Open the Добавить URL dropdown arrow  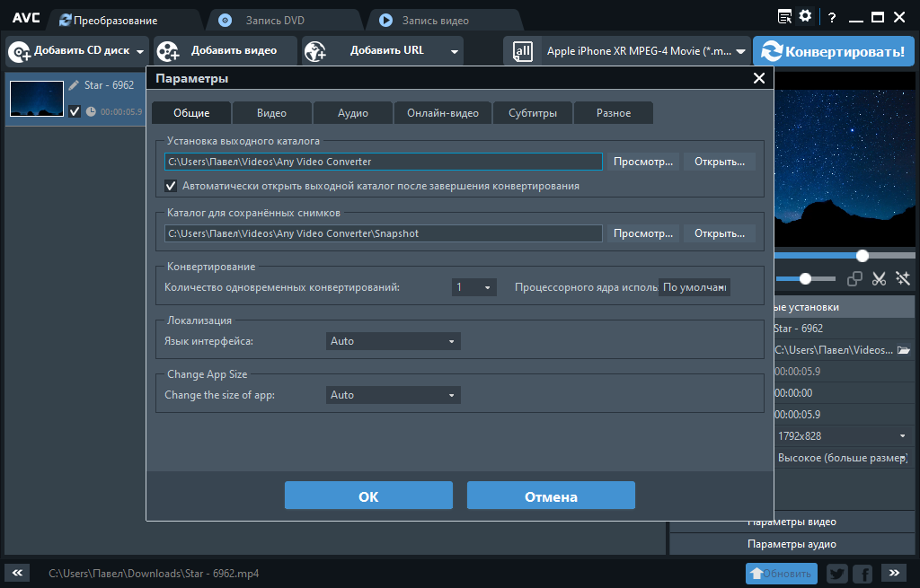(454, 51)
